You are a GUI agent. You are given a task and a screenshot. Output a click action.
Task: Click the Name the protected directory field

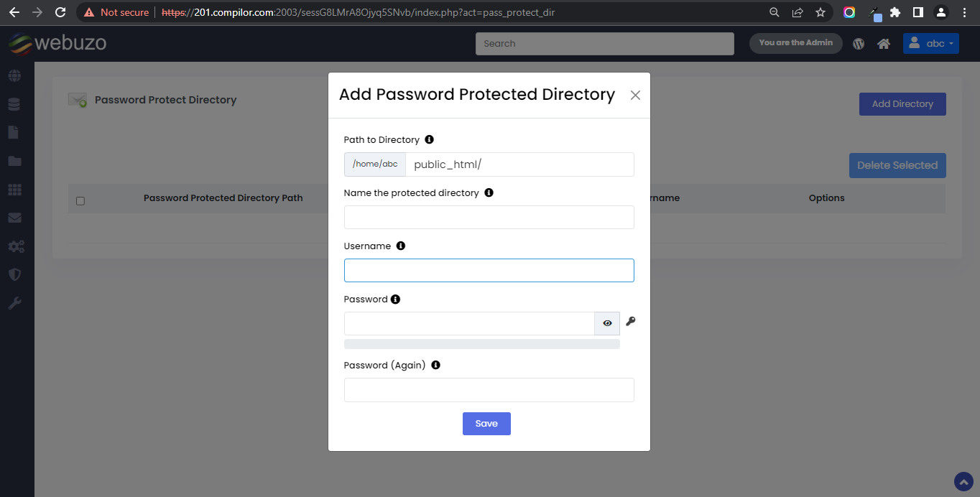coord(489,217)
